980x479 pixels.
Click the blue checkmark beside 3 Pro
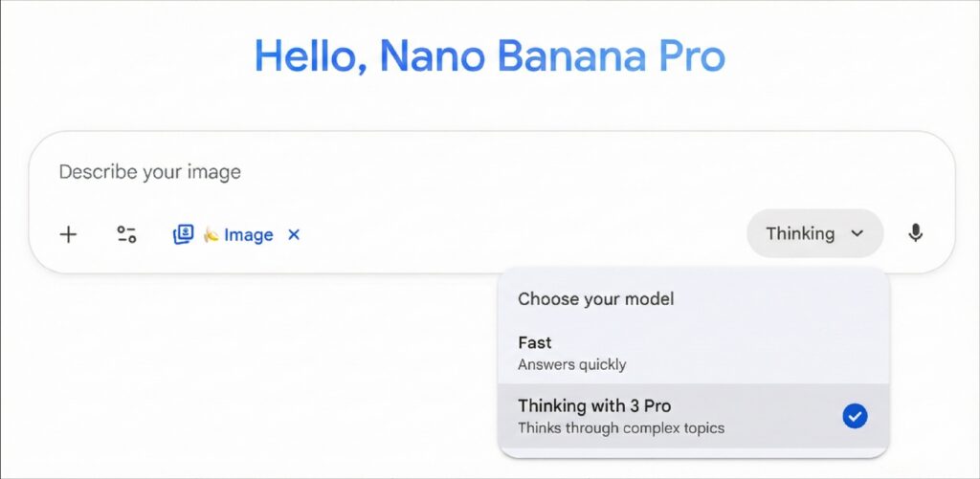(x=855, y=416)
